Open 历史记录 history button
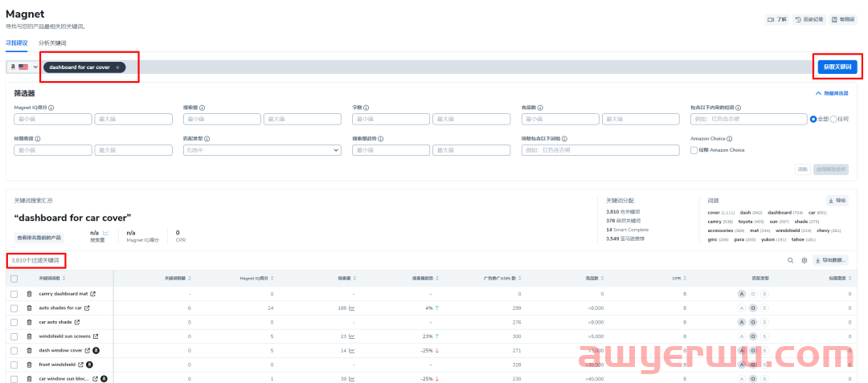 809,19
